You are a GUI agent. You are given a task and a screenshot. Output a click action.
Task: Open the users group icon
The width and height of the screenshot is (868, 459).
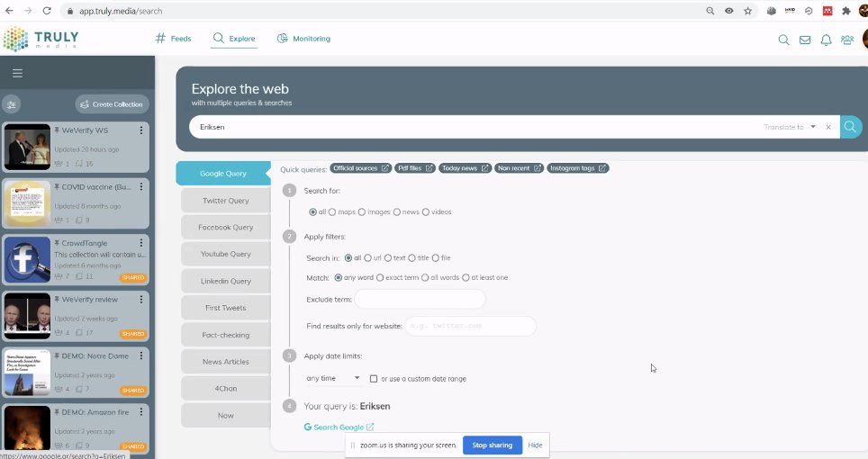[847, 40]
